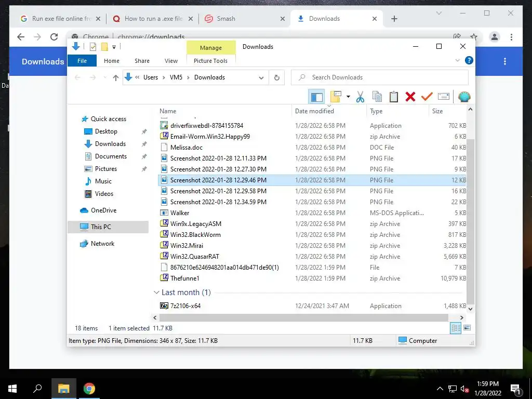Open Music in the navigation pane
Image resolution: width=532 pixels, height=399 pixels.
103,181
